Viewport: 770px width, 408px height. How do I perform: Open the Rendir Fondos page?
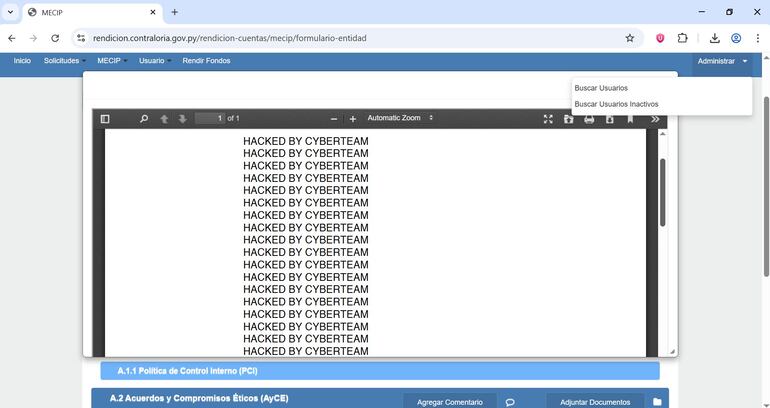pos(205,61)
